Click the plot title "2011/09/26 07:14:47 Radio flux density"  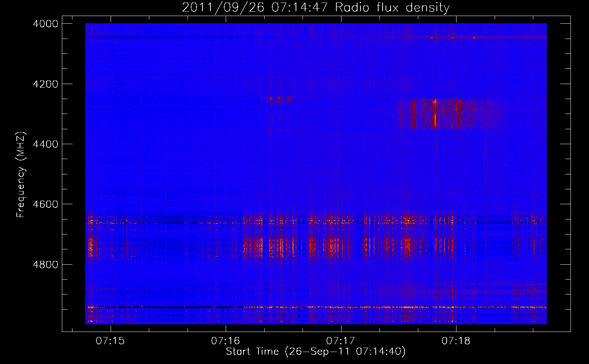[x=316, y=7]
